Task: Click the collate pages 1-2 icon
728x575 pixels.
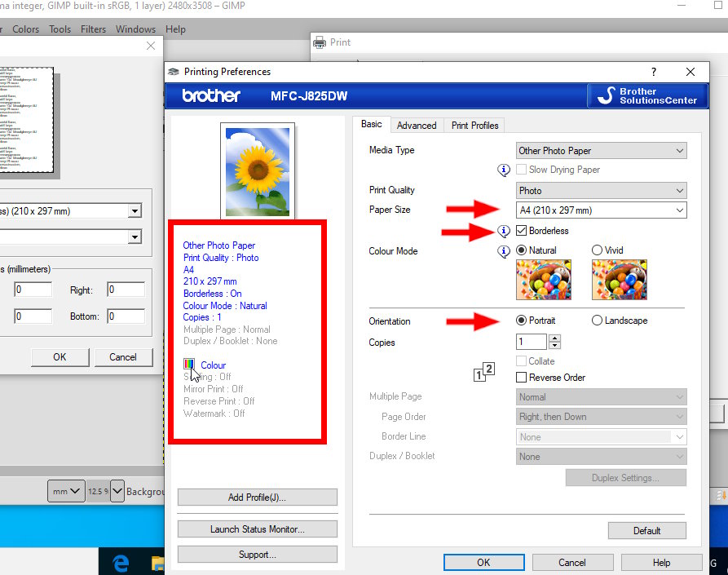Action: coord(484,372)
